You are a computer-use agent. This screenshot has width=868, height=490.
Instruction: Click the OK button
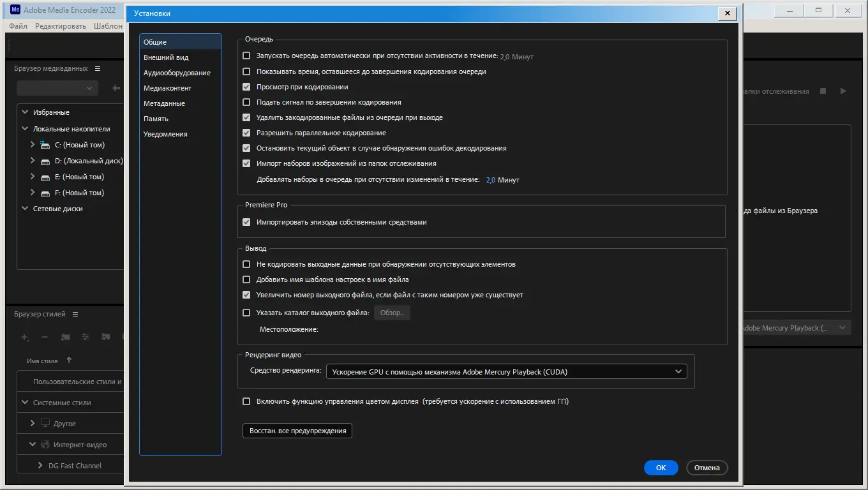(x=661, y=468)
